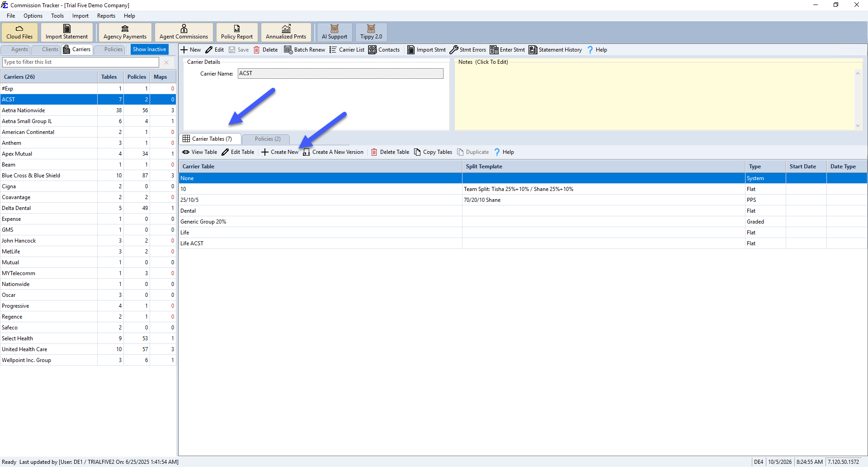Open Agent Commissions

coord(184,32)
